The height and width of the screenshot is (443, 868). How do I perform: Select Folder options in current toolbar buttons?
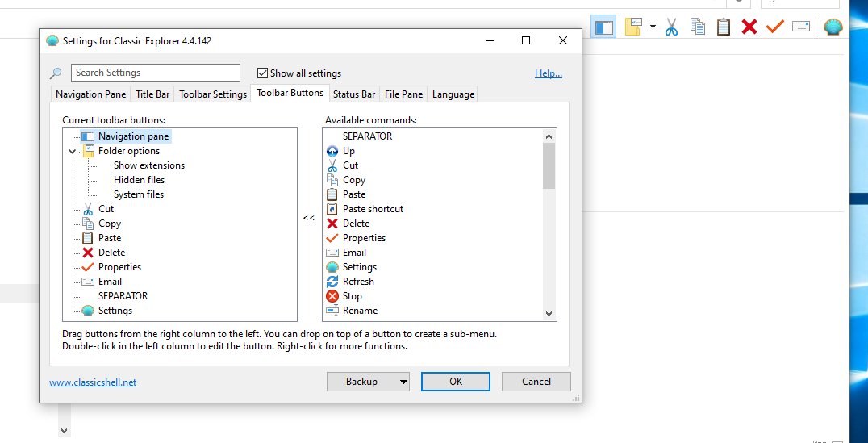pos(129,151)
